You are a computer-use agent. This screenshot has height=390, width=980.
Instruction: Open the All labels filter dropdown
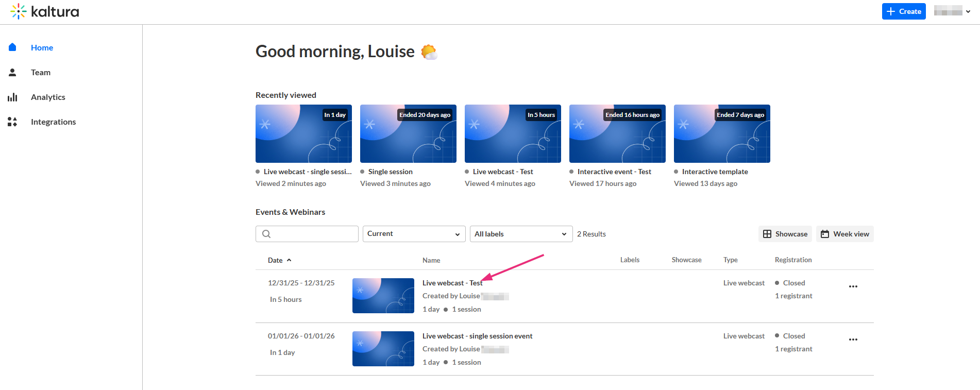(521, 234)
